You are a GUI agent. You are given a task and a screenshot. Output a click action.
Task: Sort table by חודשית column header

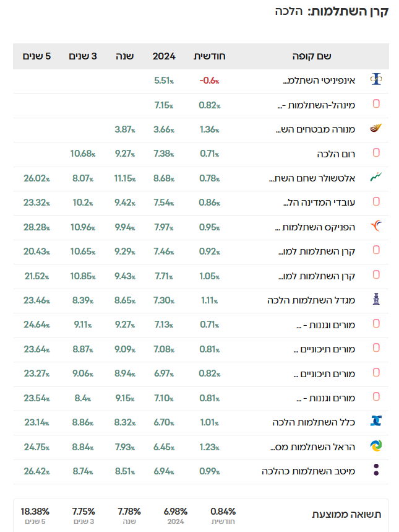point(210,56)
